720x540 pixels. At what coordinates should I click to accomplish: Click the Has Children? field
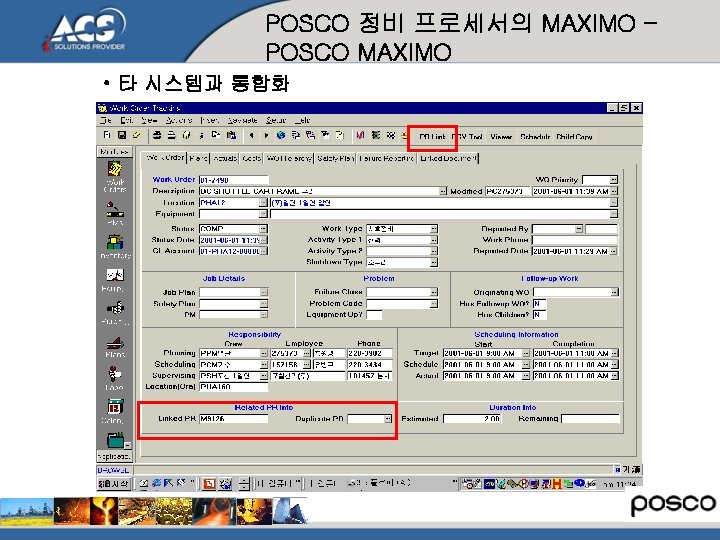[539, 315]
